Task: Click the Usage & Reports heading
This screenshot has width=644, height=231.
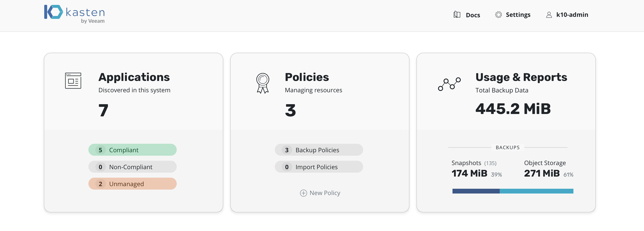Action: [x=521, y=77]
